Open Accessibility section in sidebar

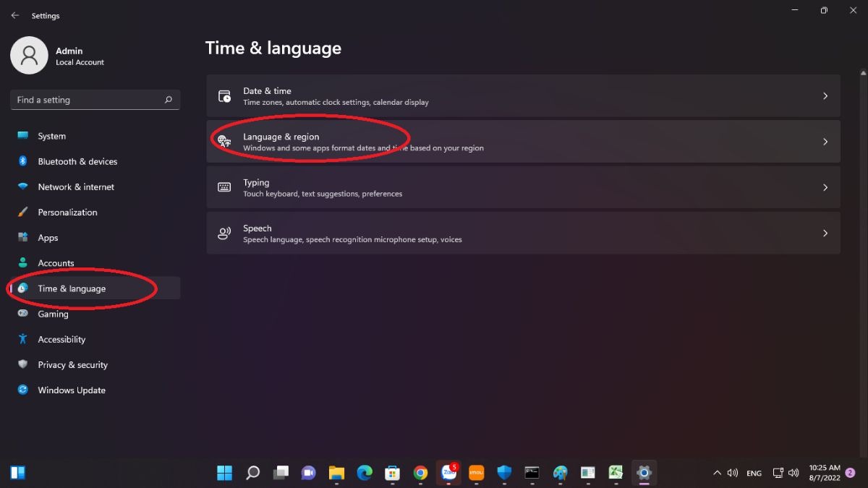(x=95, y=339)
